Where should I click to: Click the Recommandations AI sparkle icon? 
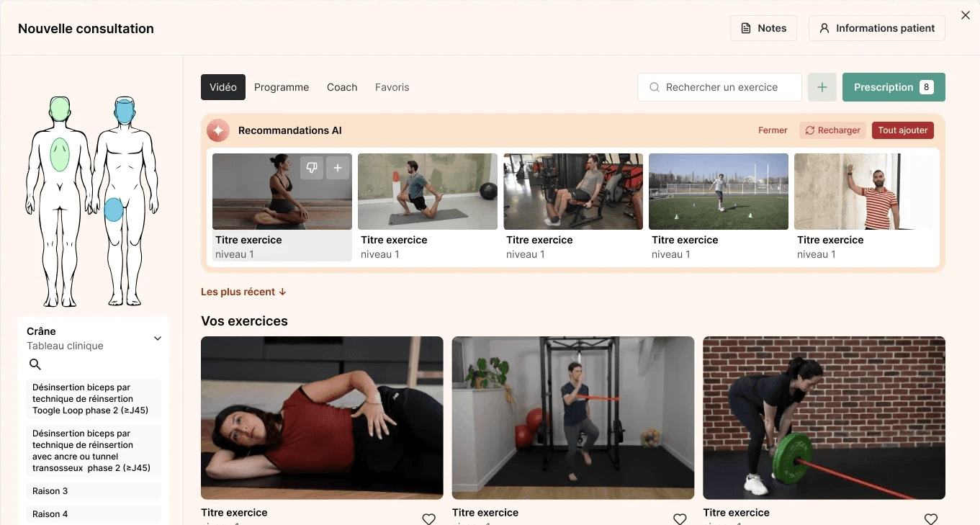pos(218,130)
